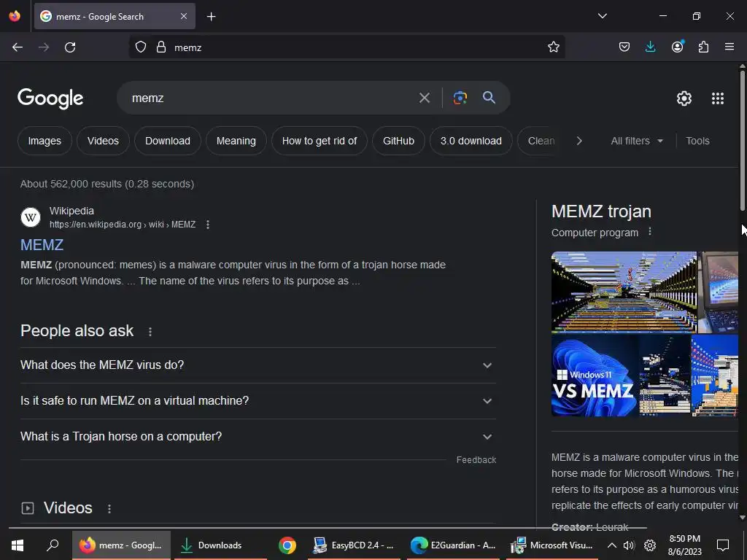Expand Is it safe to run MEMZ question
The image size is (747, 560).
[258, 401]
